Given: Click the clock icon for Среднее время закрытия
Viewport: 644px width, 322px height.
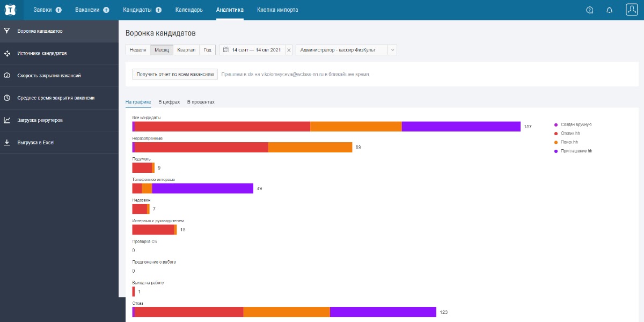Looking at the screenshot, I should [x=7, y=98].
